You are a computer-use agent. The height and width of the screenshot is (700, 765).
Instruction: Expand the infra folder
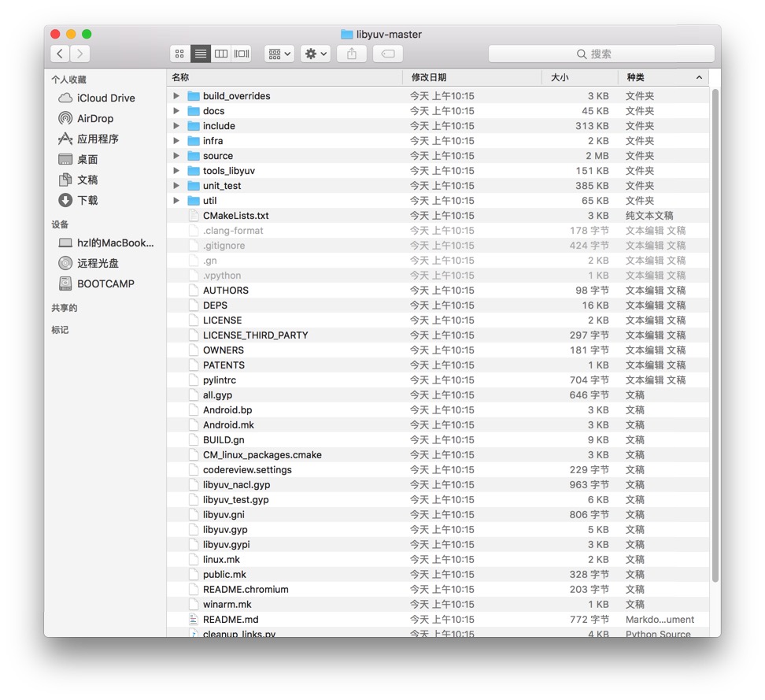point(176,141)
